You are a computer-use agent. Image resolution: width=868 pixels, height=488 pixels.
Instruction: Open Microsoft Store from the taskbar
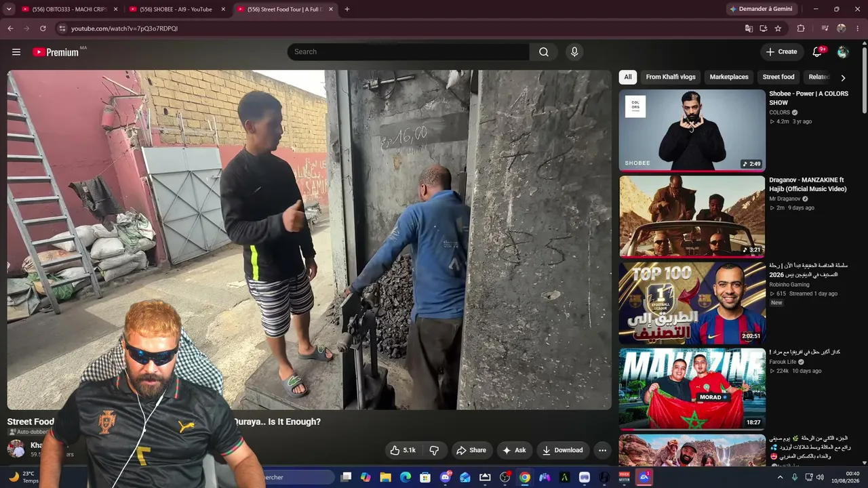tap(425, 477)
